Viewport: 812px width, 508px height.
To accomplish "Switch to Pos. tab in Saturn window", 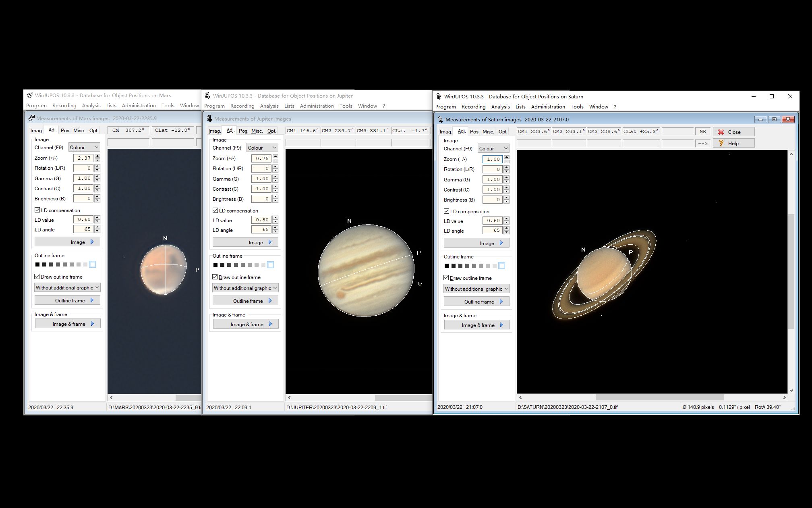I will 474,131.
